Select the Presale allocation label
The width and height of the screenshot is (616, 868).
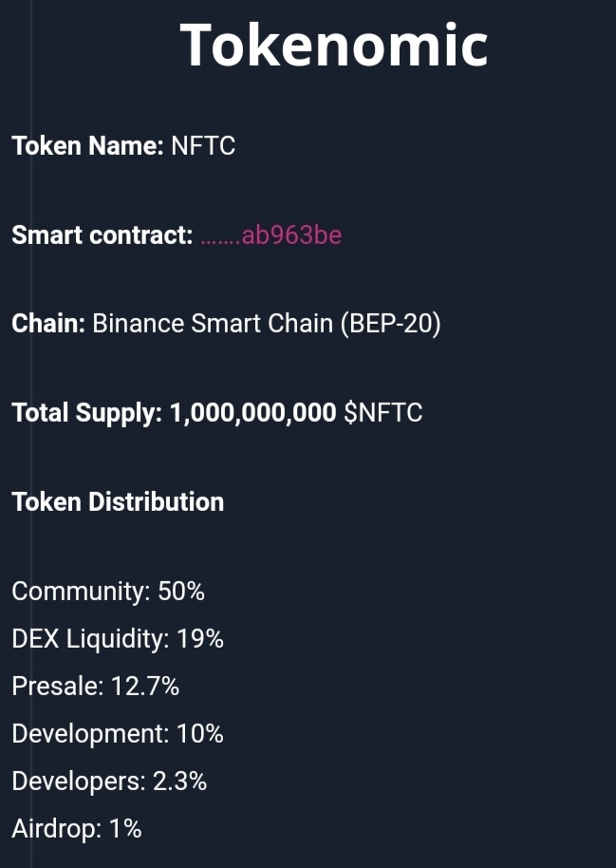pos(57,687)
